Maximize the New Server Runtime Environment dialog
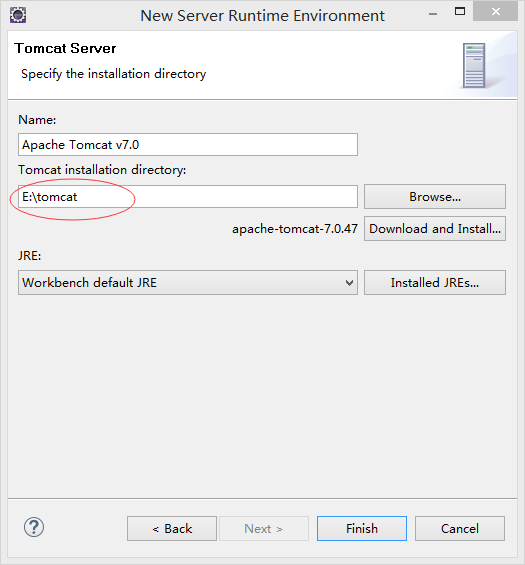Screen dimensions: 525x565 click(x=460, y=12)
